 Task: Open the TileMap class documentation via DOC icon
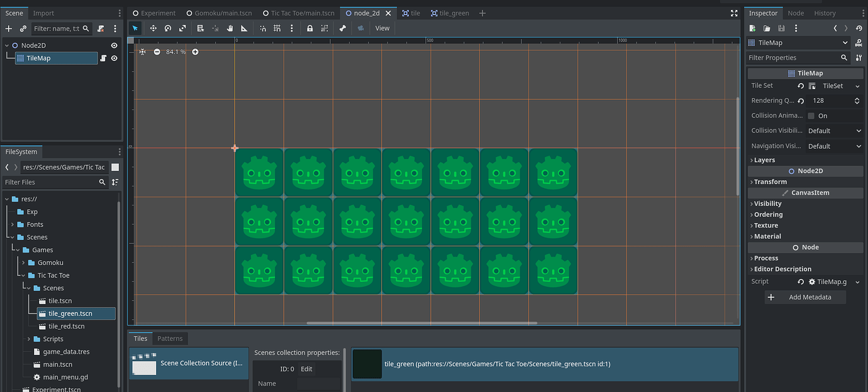click(859, 43)
